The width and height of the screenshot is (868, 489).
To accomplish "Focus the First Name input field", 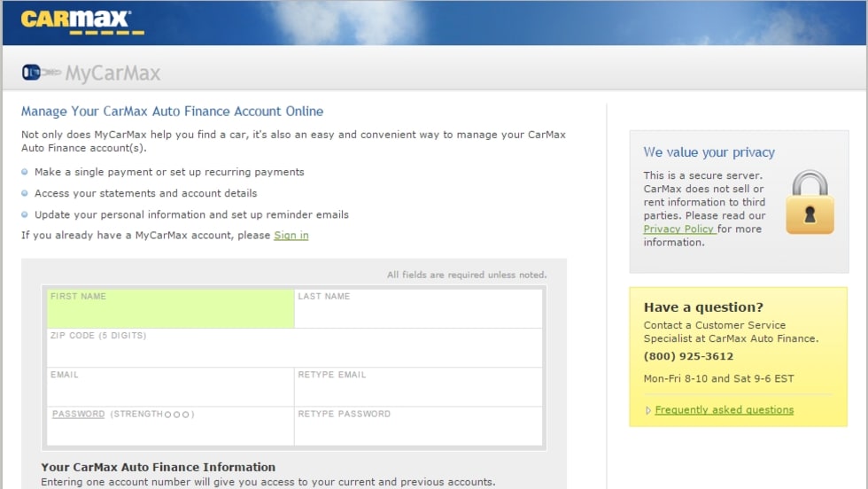I will pyautogui.click(x=170, y=313).
